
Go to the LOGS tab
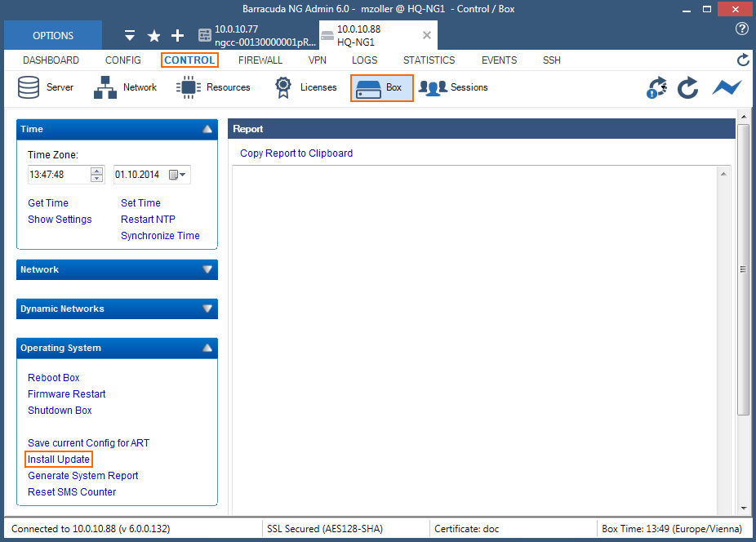(x=364, y=60)
